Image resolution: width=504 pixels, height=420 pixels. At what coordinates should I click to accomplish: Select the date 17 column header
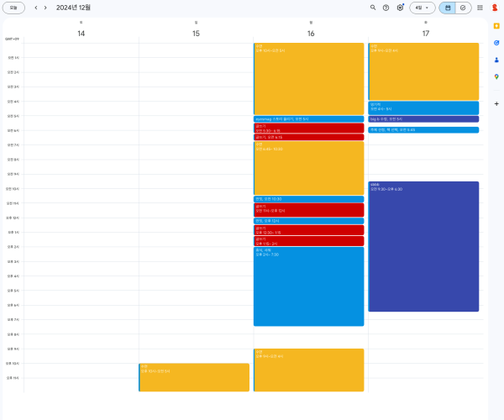coord(426,34)
